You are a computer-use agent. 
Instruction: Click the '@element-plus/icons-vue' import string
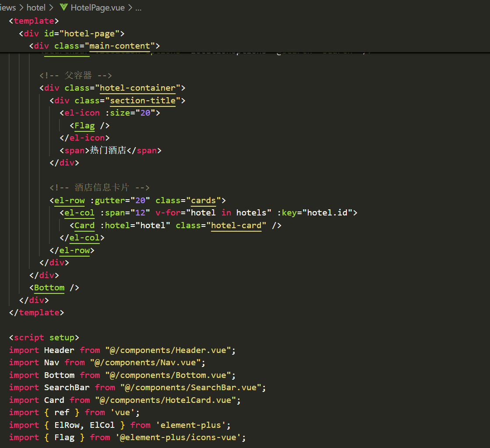[x=178, y=437]
